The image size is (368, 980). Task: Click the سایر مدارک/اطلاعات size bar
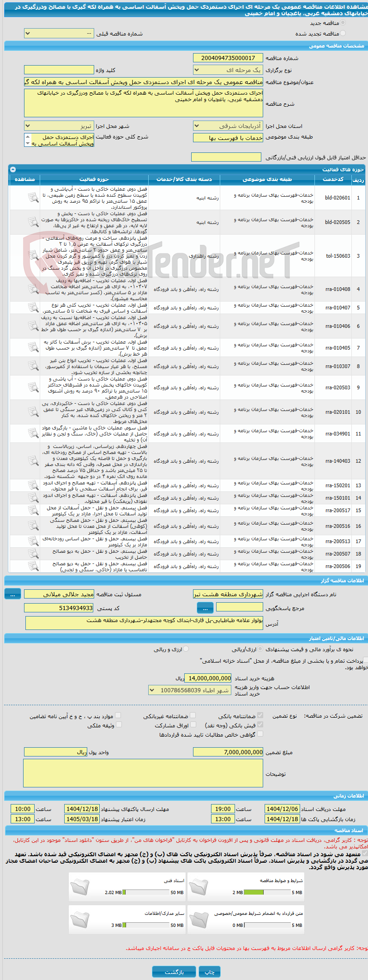click(146, 925)
